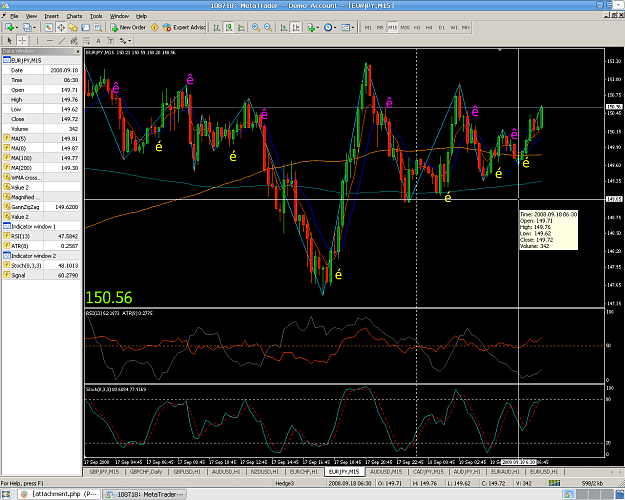Select the Trendline drawing tool
Screen dimensions: 625x500
coord(62,40)
